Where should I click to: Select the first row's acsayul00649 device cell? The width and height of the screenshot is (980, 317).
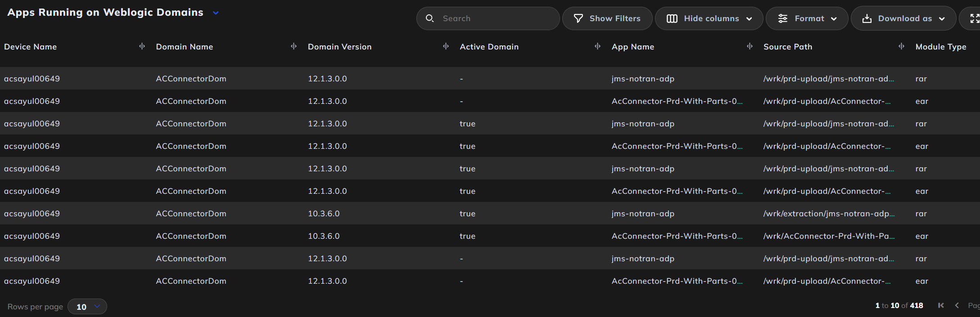32,79
